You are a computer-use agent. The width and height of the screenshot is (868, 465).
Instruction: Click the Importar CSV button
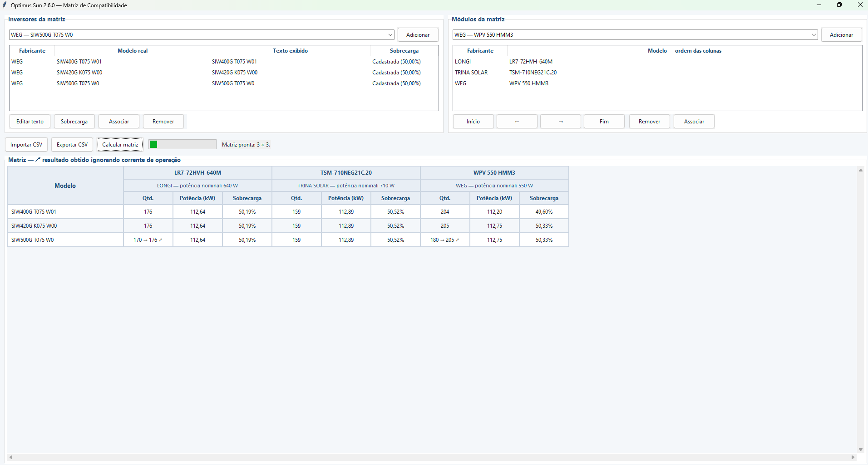26,145
